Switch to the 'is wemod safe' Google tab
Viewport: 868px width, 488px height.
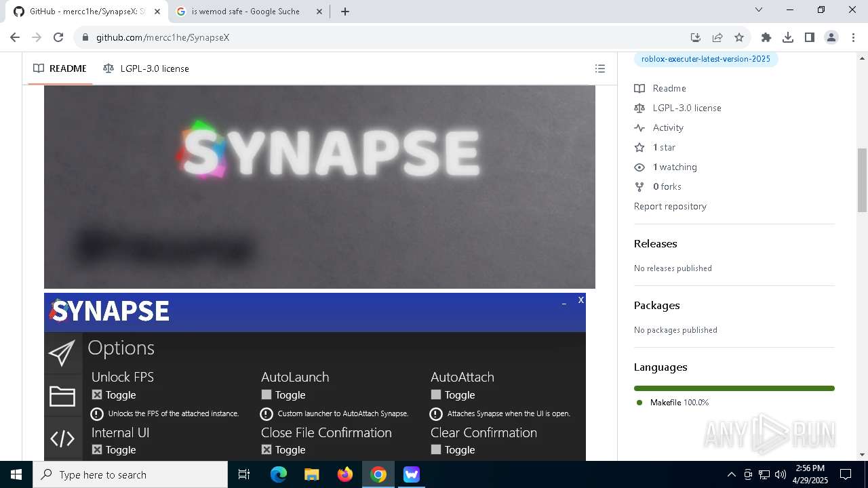click(245, 12)
